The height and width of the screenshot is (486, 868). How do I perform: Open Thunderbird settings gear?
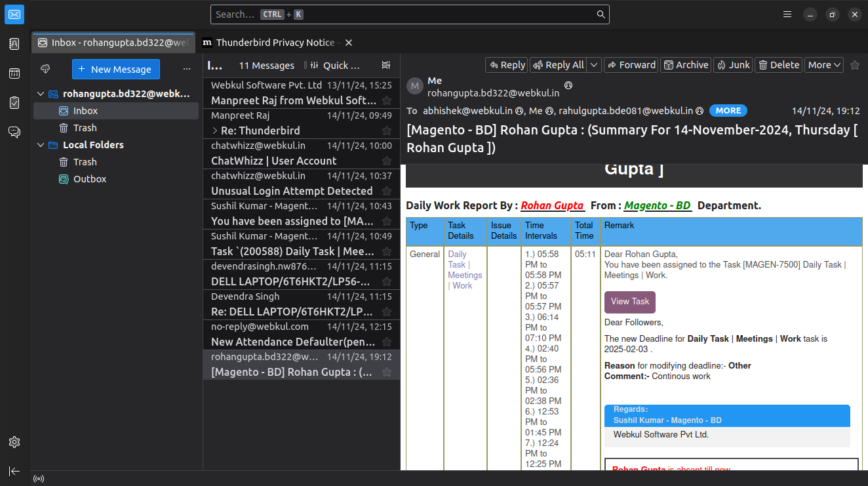point(14,442)
